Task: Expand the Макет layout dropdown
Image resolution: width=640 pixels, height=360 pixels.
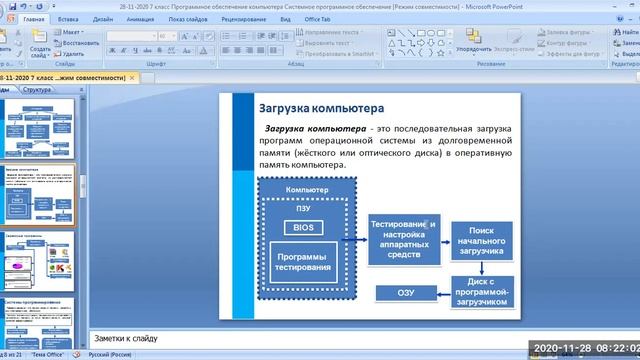Action: [69, 32]
